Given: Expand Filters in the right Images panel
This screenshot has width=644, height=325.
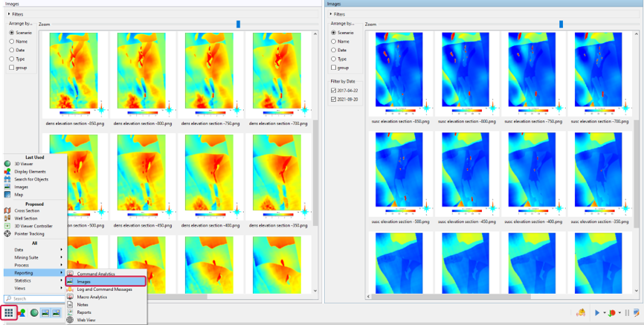Looking at the screenshot, I should point(331,14).
